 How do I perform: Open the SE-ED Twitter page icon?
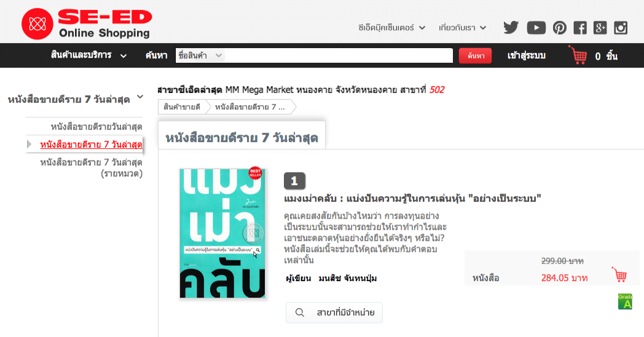[x=511, y=28]
